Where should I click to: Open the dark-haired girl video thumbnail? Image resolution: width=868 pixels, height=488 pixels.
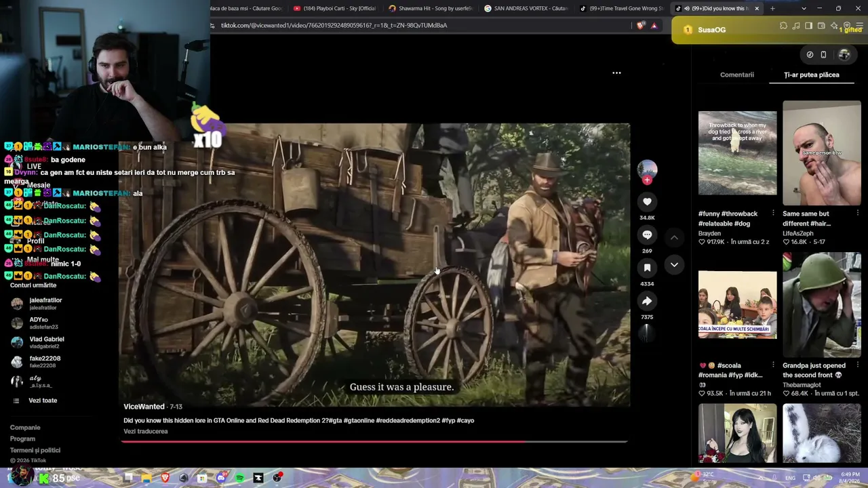[x=738, y=434]
